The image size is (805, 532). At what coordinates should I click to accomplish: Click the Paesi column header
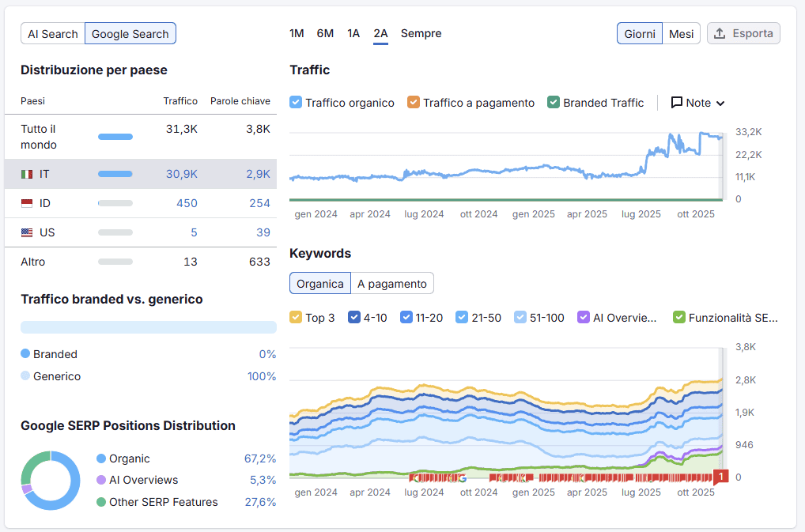33,101
